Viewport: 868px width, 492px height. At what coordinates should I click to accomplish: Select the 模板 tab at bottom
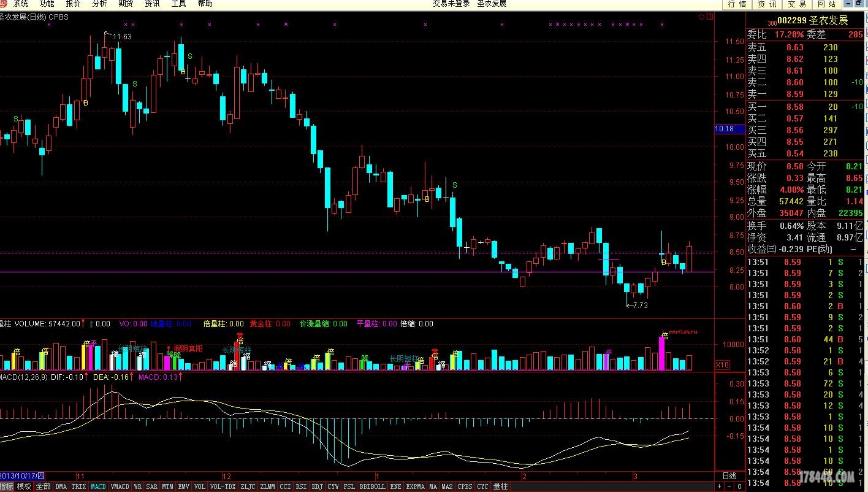click(x=24, y=486)
